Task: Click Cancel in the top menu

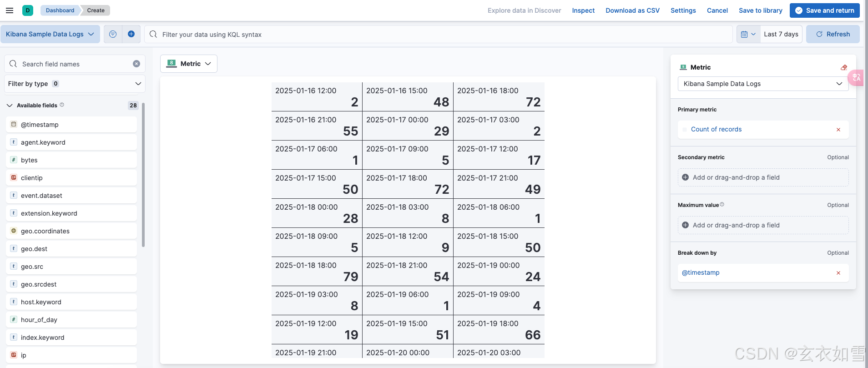Action: point(717,10)
